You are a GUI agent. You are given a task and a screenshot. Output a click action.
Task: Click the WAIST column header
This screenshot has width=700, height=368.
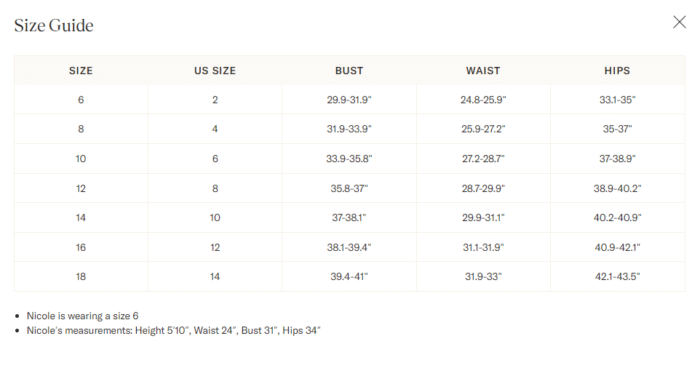tap(483, 71)
